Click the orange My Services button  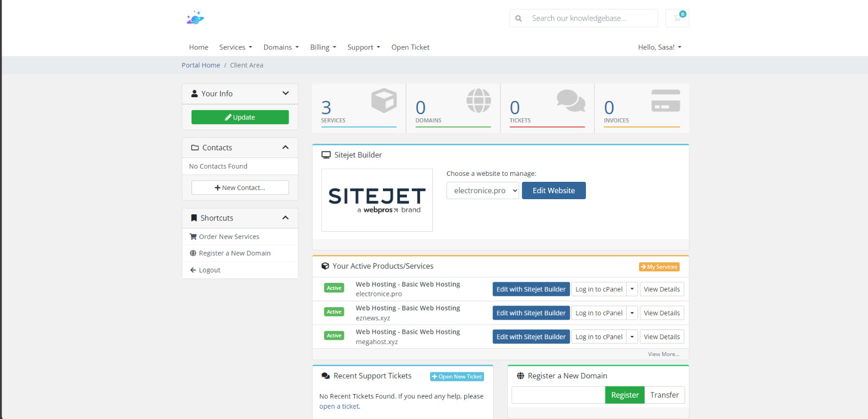pos(659,266)
